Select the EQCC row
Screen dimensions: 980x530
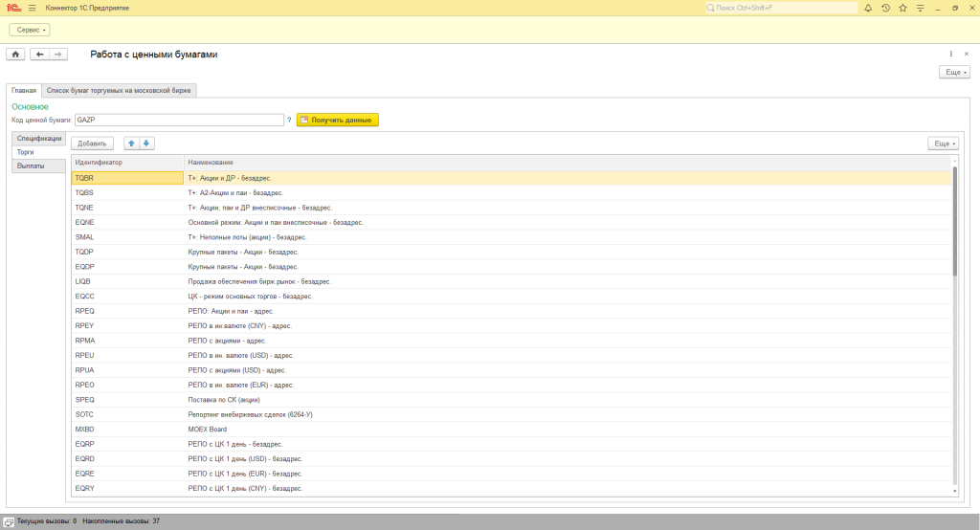click(x=511, y=297)
